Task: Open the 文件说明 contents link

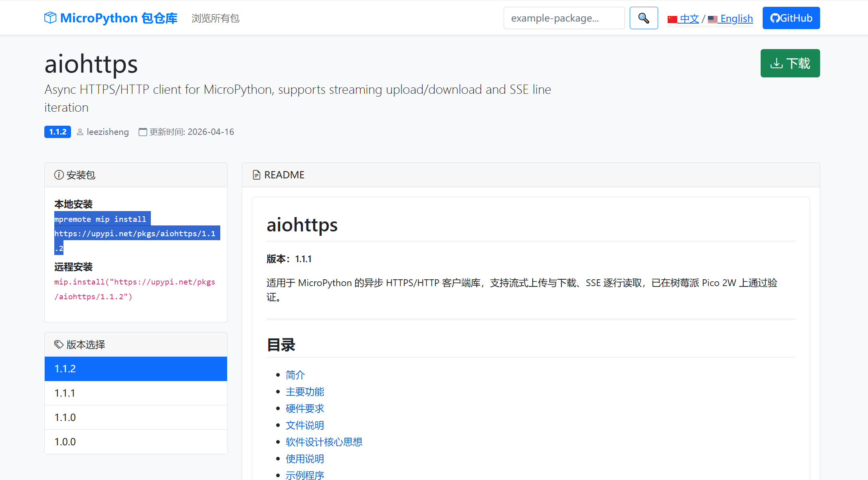Action: tap(305, 425)
